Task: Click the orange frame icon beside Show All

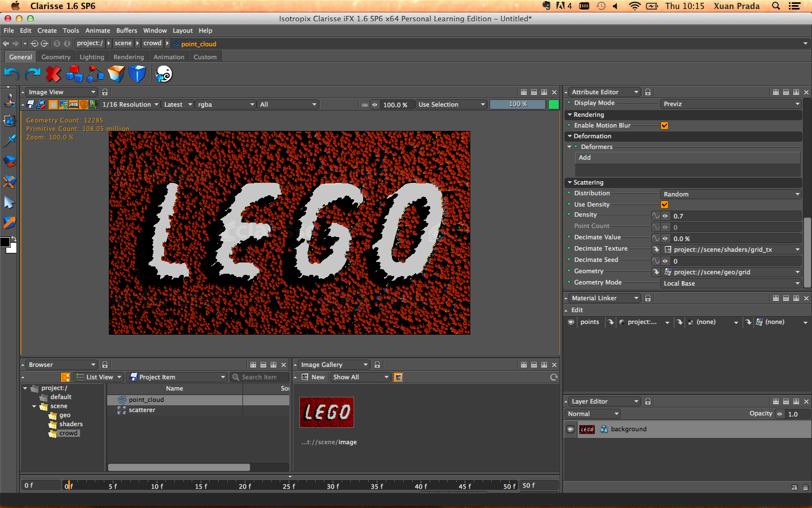Action: pos(398,377)
